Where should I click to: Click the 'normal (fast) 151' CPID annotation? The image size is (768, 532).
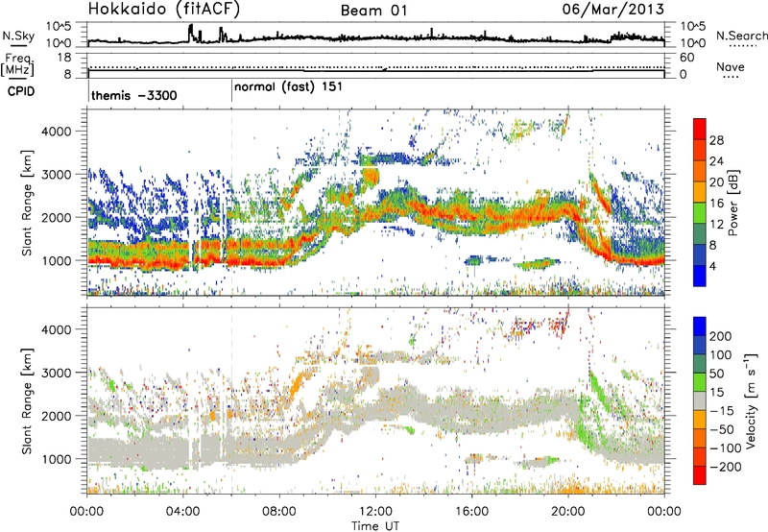coord(288,87)
